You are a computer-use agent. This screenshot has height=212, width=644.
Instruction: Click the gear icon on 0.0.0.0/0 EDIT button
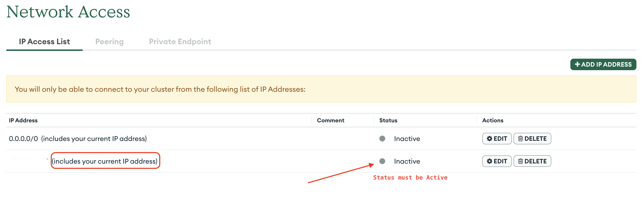(489, 139)
